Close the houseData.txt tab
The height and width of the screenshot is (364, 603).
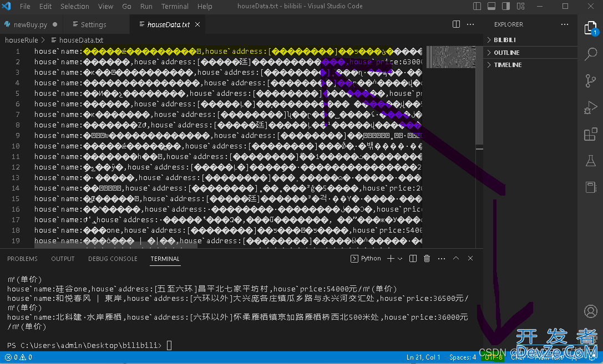tap(197, 24)
